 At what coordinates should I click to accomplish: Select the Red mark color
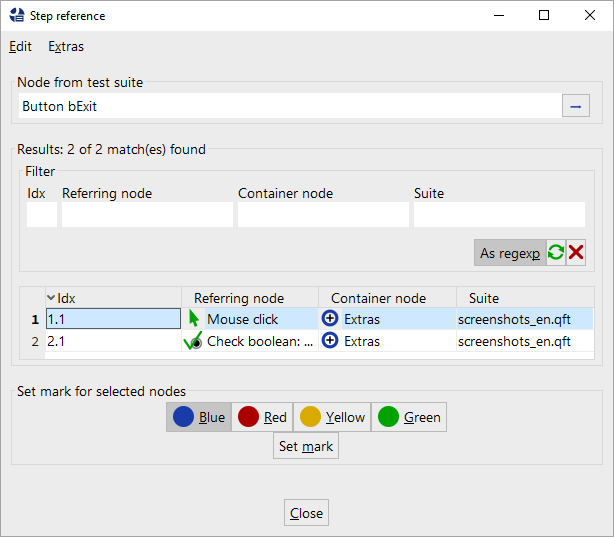pyautogui.click(x=262, y=417)
